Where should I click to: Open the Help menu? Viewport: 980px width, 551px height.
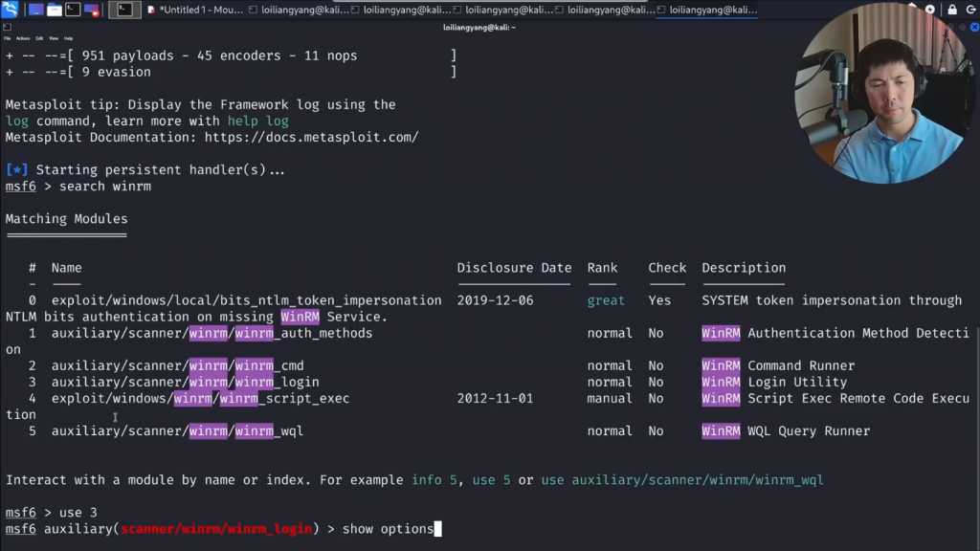point(69,38)
